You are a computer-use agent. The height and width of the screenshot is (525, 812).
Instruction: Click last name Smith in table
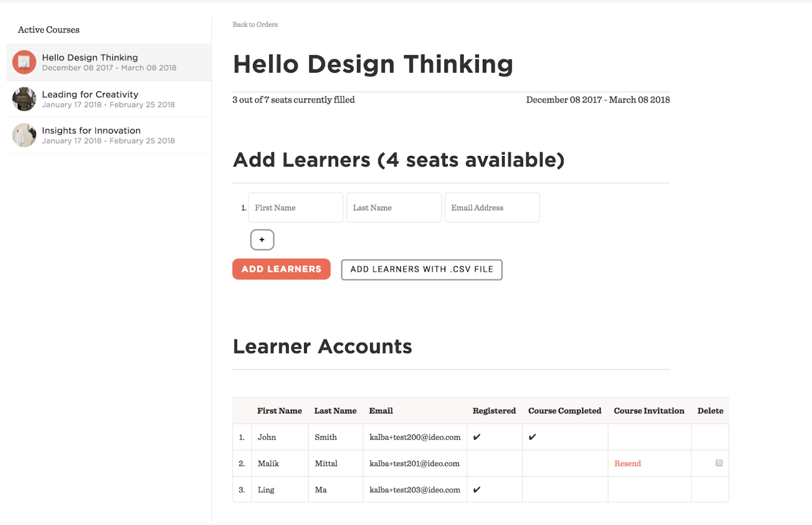point(326,437)
